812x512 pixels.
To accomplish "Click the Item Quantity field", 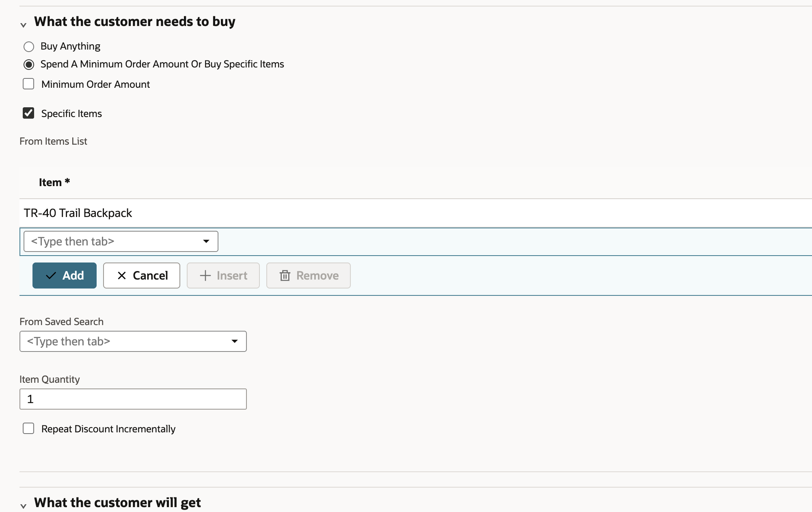I will 133,399.
